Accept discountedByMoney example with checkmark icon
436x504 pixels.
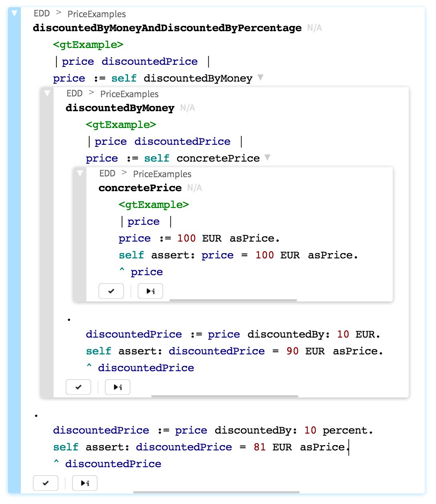click(x=78, y=387)
